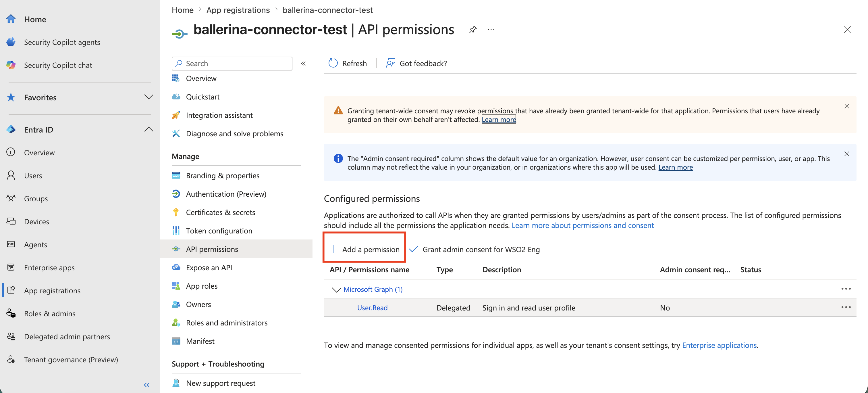Focus the resource menu Search field
This screenshot has height=393, width=868.
232,64
